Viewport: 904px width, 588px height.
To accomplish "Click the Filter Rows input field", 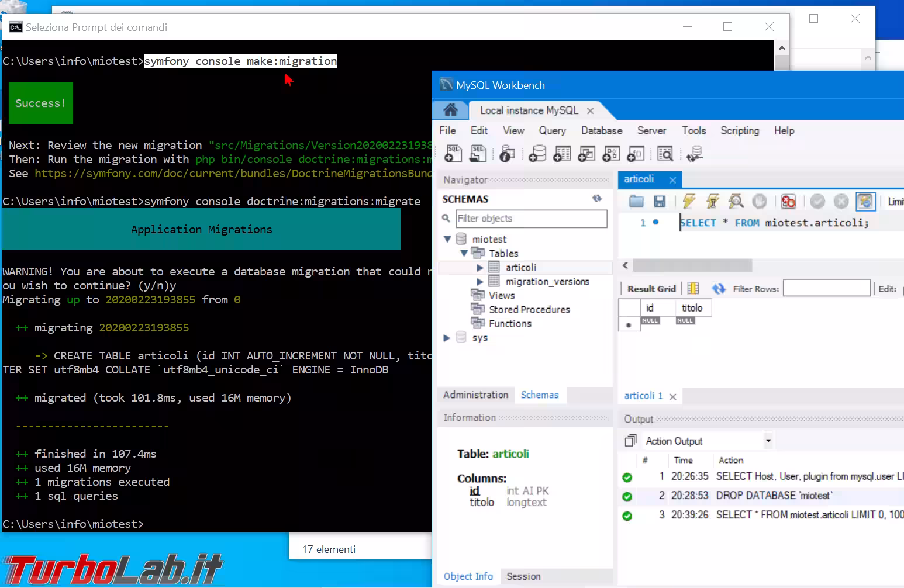I will tap(826, 288).
